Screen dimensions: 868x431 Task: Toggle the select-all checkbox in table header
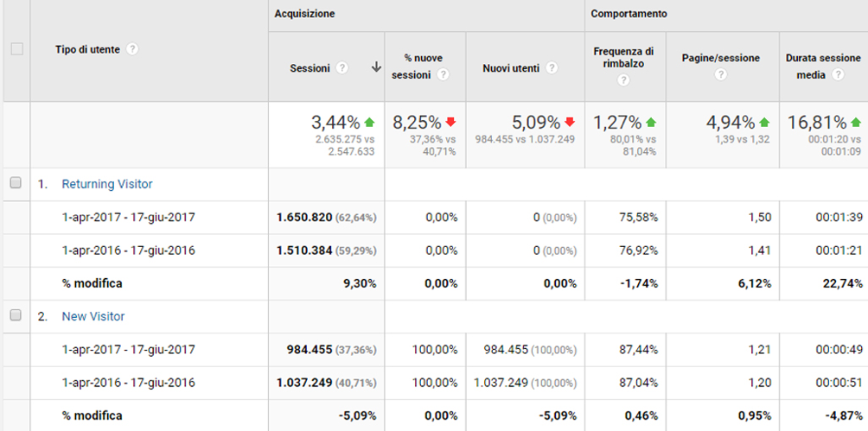pyautogui.click(x=16, y=49)
